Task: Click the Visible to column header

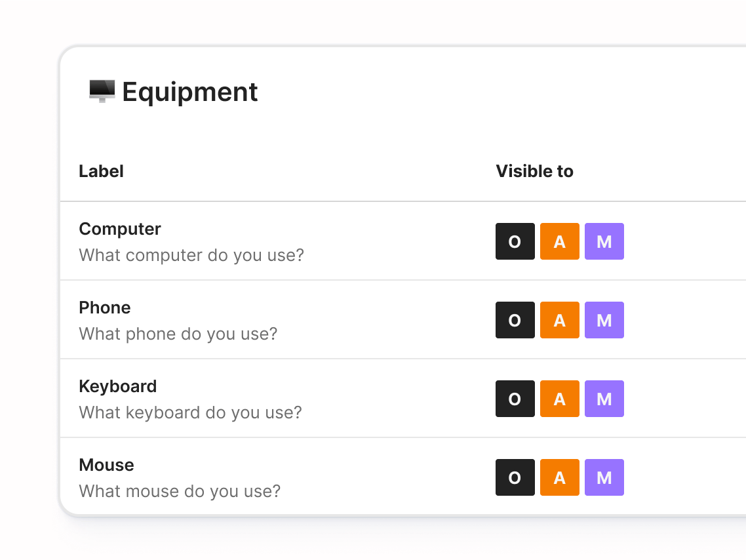Action: [x=534, y=171]
